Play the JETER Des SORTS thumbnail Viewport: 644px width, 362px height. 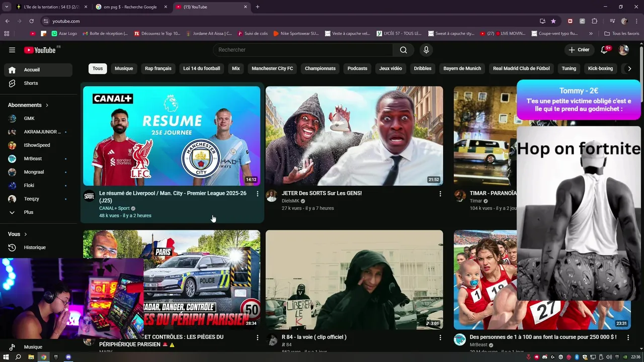click(354, 136)
